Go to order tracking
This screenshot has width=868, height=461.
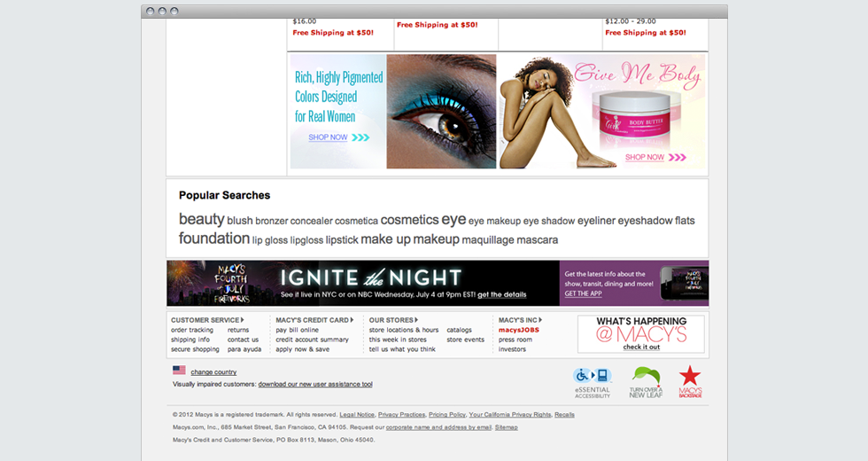192,330
